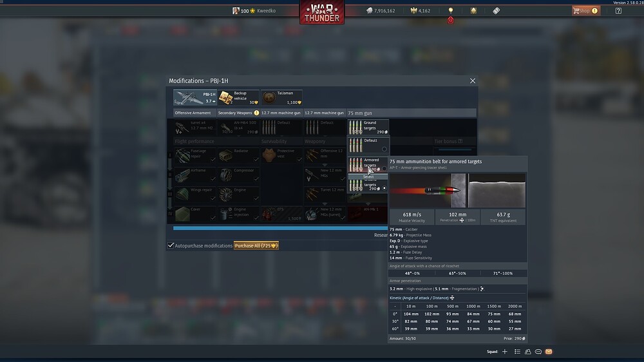Open the help question mark icon
The height and width of the screenshot is (362, 644).
[x=618, y=11]
